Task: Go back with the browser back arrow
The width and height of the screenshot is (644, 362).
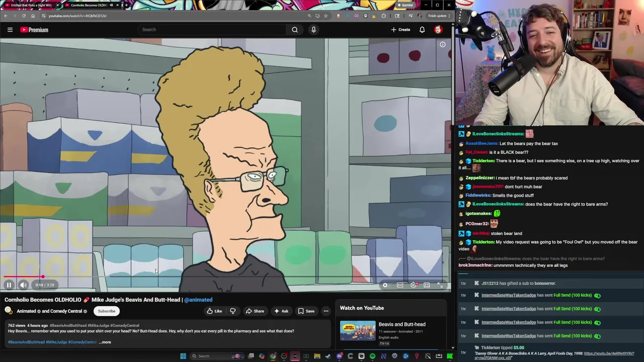Action: [x=6, y=16]
